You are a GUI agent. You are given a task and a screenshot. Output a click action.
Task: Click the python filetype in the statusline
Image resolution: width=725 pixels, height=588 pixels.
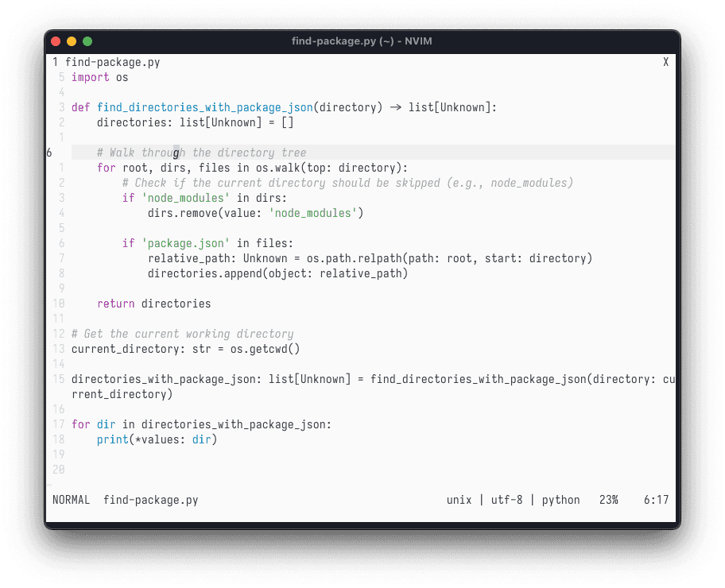click(560, 500)
